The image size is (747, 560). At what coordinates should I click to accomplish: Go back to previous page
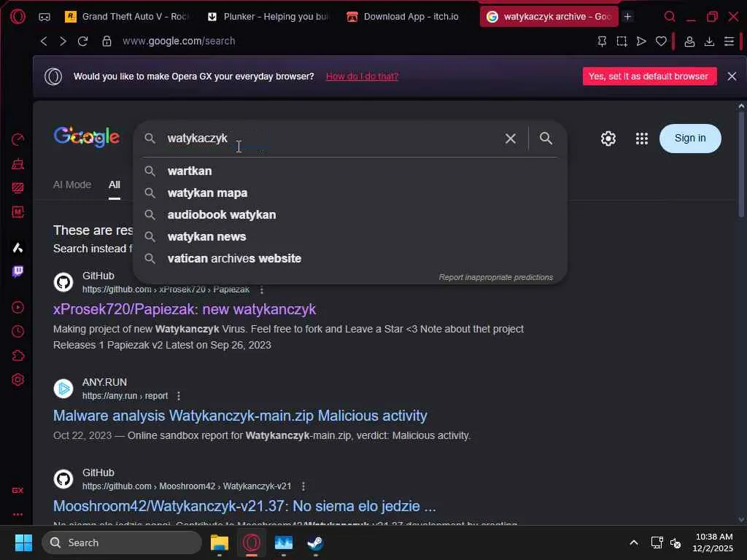(x=44, y=42)
